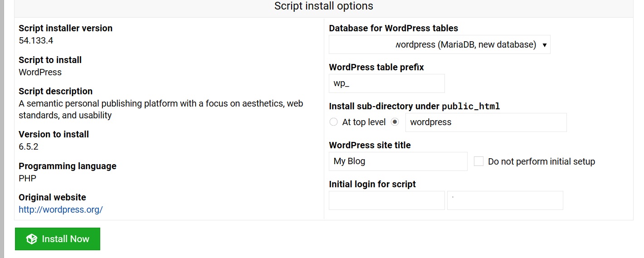Image resolution: width=644 pixels, height=258 pixels.
Task: Focus the install sub-directory wordpress field
Action: pyautogui.click(x=486, y=122)
